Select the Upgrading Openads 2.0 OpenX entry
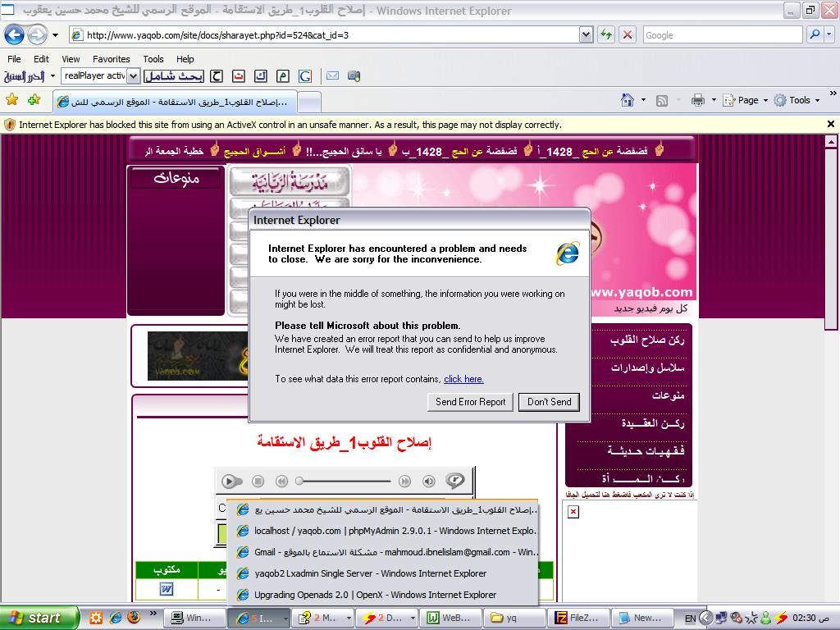Image resolution: width=840 pixels, height=630 pixels. [x=383, y=595]
